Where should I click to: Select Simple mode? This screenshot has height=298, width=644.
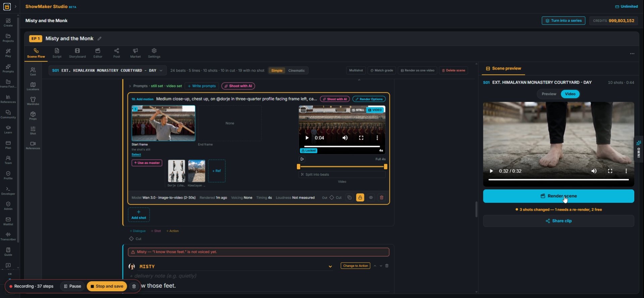pyautogui.click(x=277, y=70)
